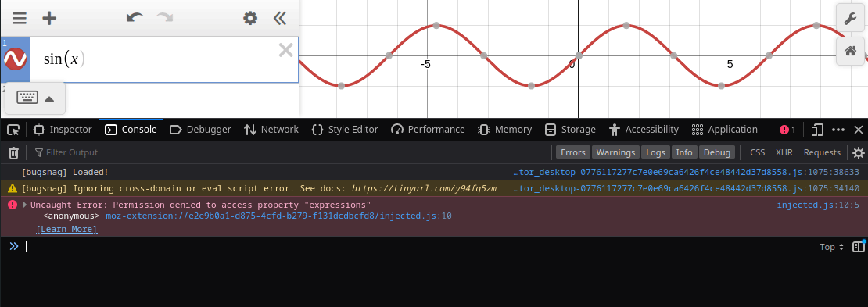Toggle the Warnings filter
This screenshot has height=307, width=868.
pyautogui.click(x=615, y=152)
